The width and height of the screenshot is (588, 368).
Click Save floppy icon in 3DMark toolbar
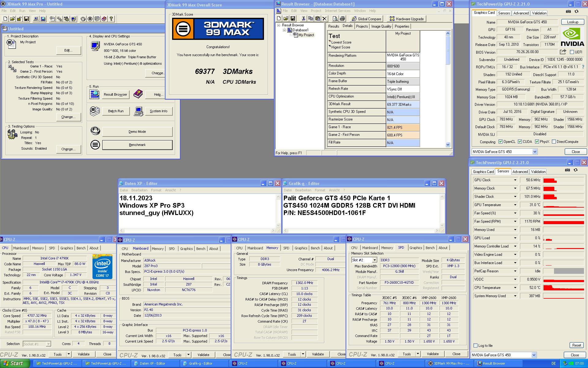click(26, 19)
